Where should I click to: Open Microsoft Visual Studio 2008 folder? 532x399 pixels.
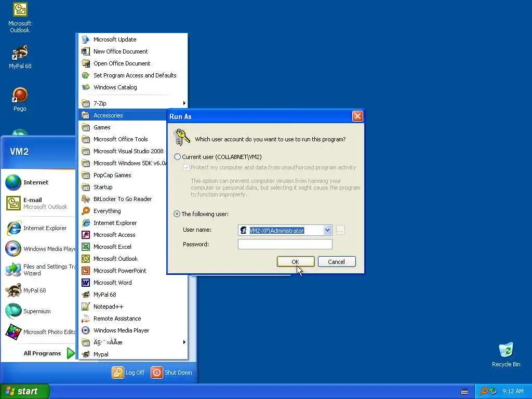pyautogui.click(x=123, y=151)
